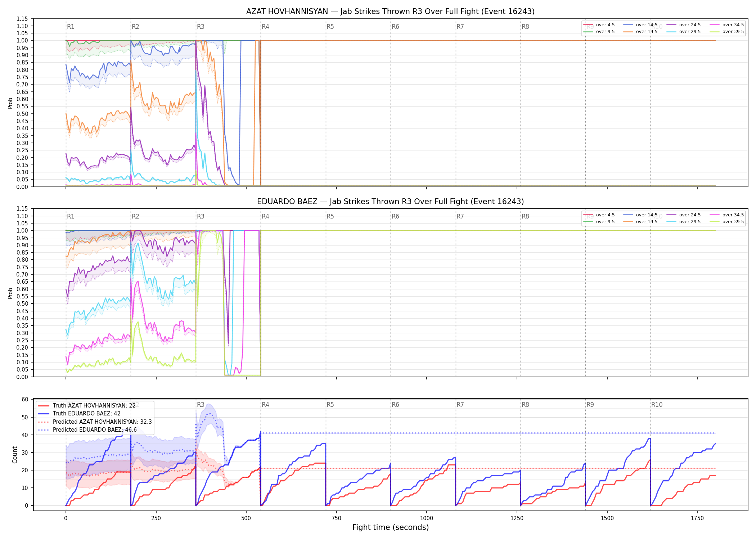The image size is (756, 540).
Task: Click the R8 round marker in middle chart
Action: tap(525, 216)
